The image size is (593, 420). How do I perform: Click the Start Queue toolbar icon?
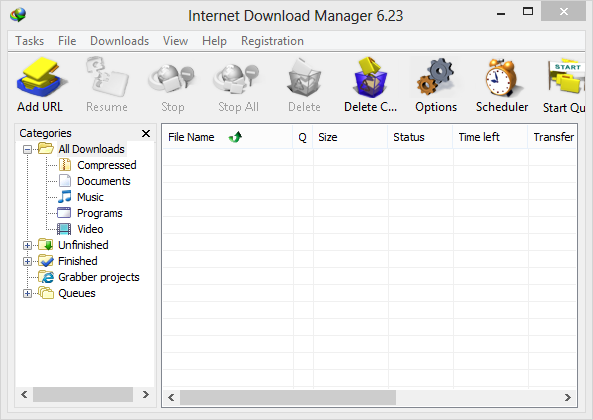(x=566, y=76)
